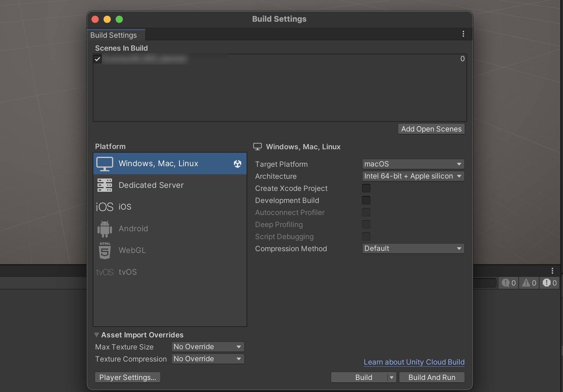This screenshot has width=563, height=392.
Task: Click the Android robot icon
Action: 104,229
